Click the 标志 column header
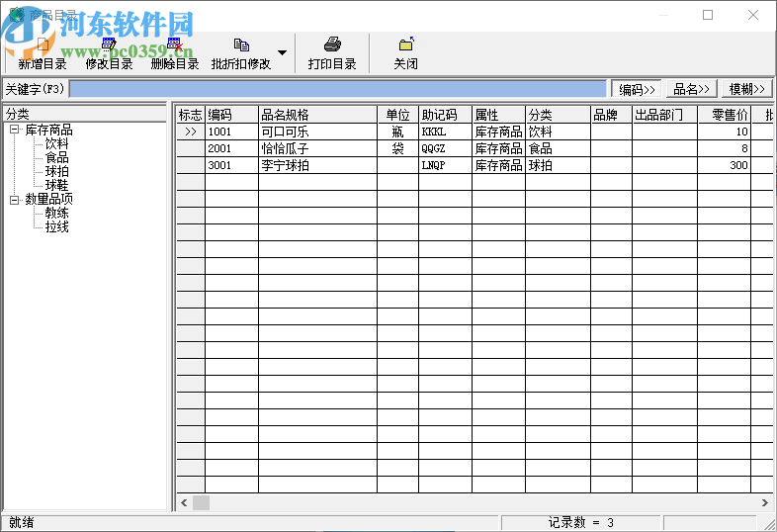The height and width of the screenshot is (532, 777). [191, 115]
